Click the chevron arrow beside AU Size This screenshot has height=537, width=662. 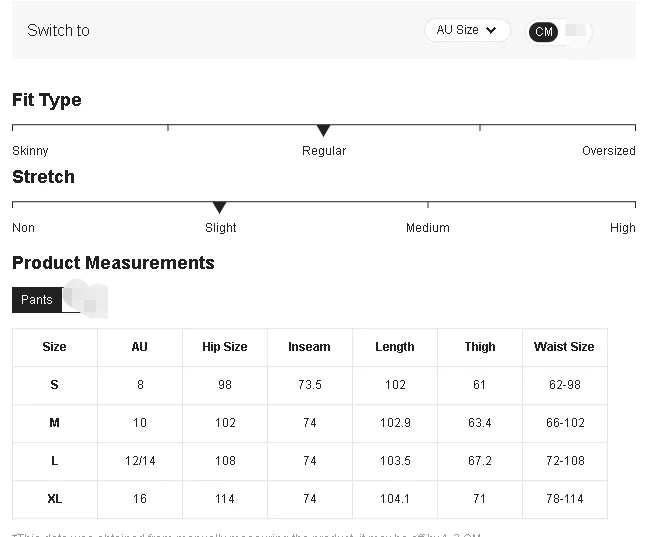491,31
